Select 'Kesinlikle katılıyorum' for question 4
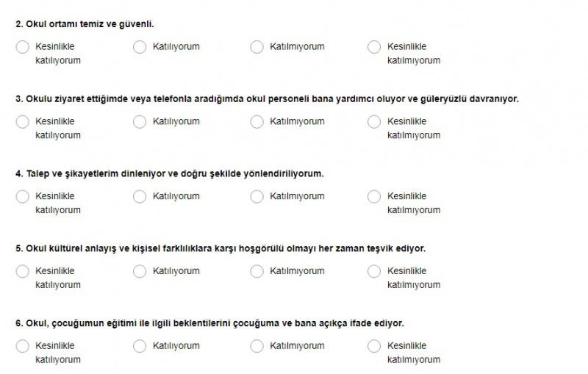 tap(23, 197)
